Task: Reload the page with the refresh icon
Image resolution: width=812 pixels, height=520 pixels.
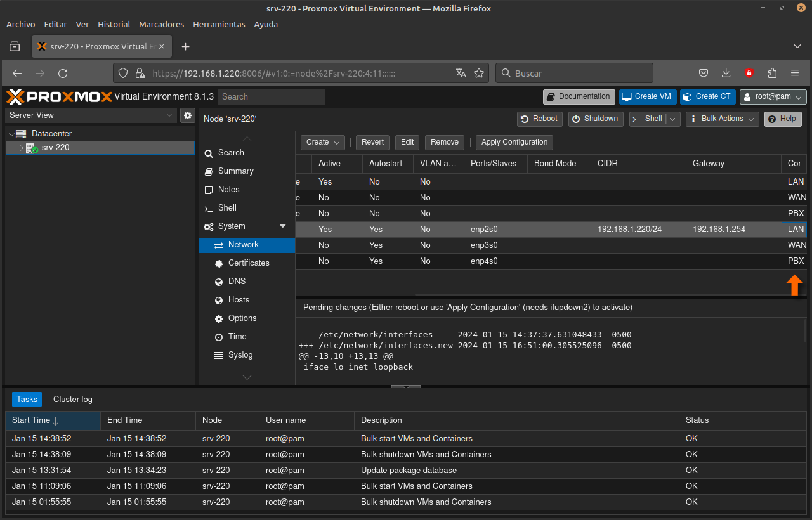Action: point(63,74)
